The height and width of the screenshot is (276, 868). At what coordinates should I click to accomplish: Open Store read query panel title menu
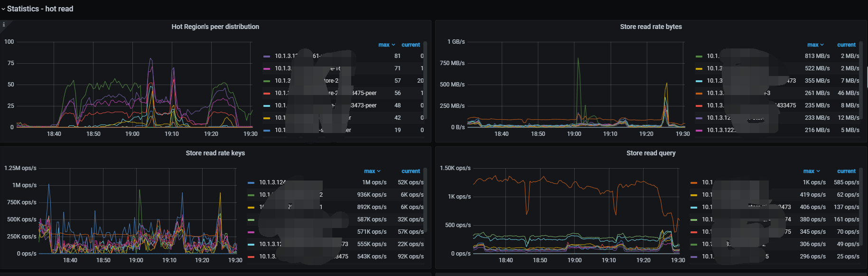(x=651, y=153)
